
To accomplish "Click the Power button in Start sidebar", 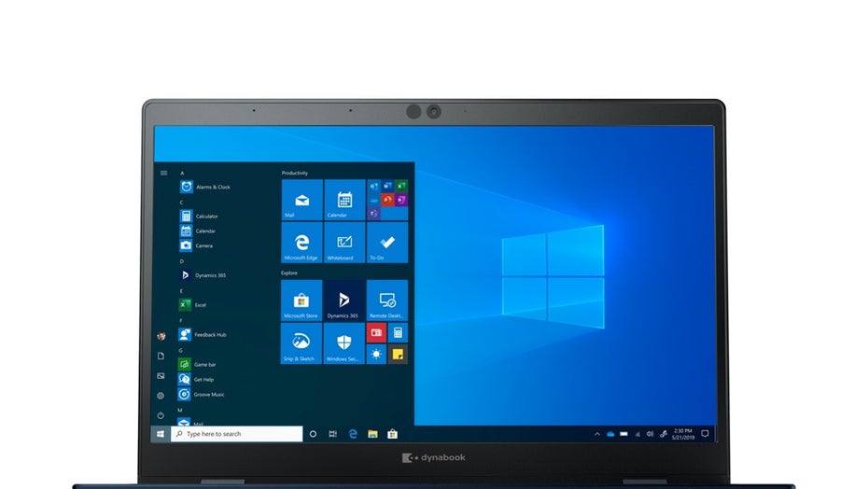I will (x=161, y=415).
